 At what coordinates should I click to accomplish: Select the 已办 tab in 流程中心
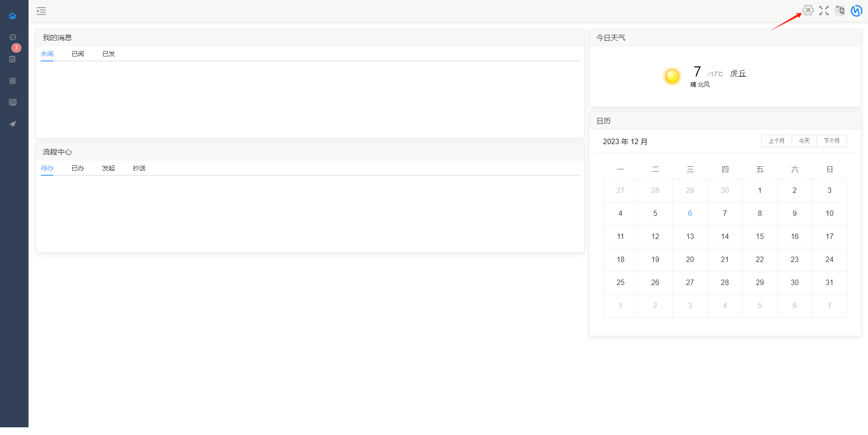coord(78,168)
